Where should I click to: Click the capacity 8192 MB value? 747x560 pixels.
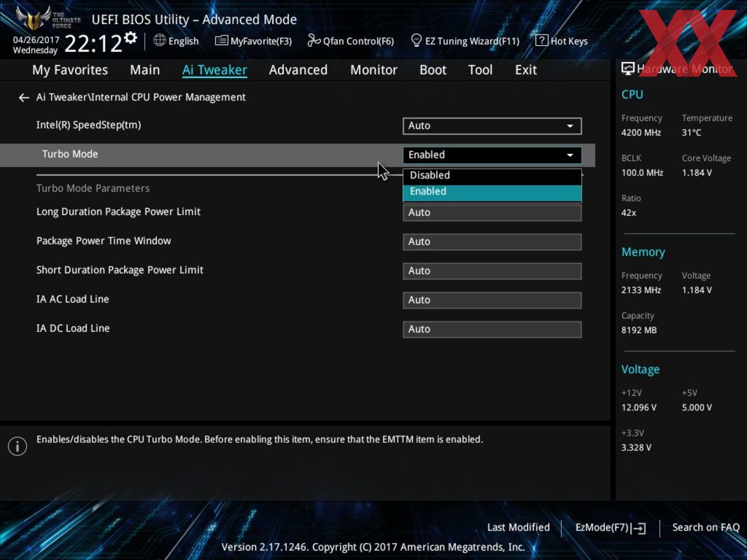coord(639,331)
